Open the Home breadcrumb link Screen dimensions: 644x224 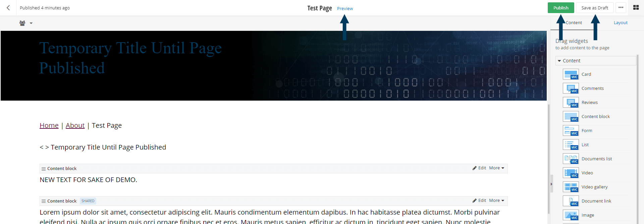(x=49, y=125)
